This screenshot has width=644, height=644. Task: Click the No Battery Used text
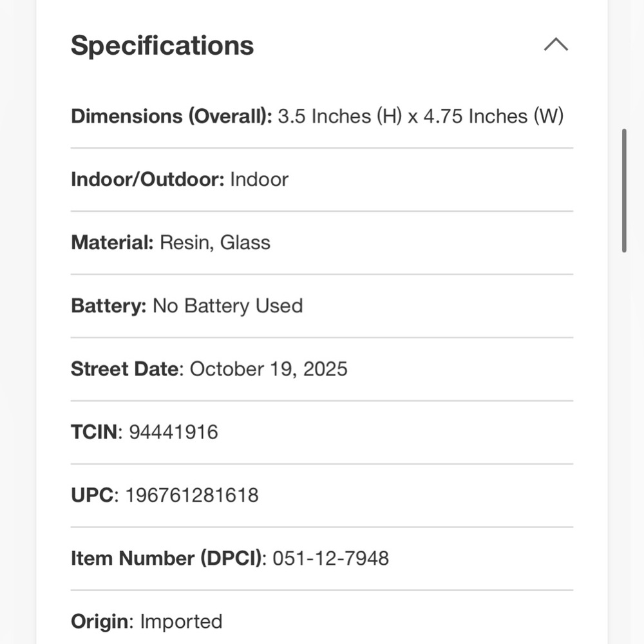click(x=227, y=305)
